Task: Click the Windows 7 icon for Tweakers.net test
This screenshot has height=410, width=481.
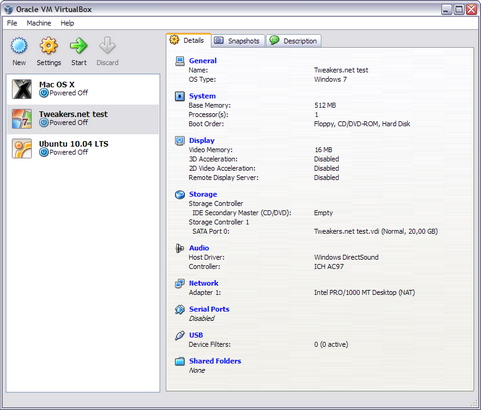Action: pos(22,119)
